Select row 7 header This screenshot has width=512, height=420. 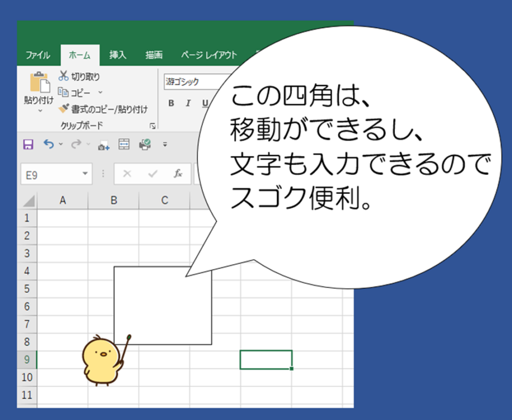[x=27, y=324]
